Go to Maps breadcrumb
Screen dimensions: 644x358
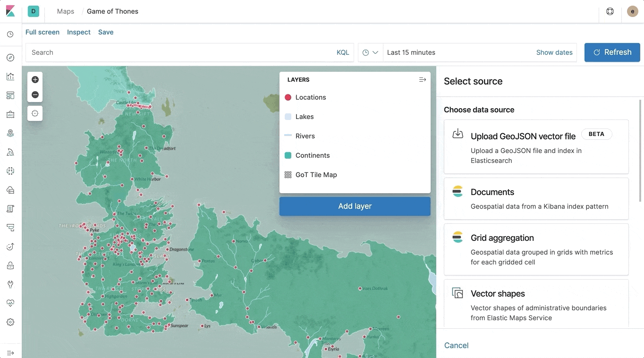(66, 11)
